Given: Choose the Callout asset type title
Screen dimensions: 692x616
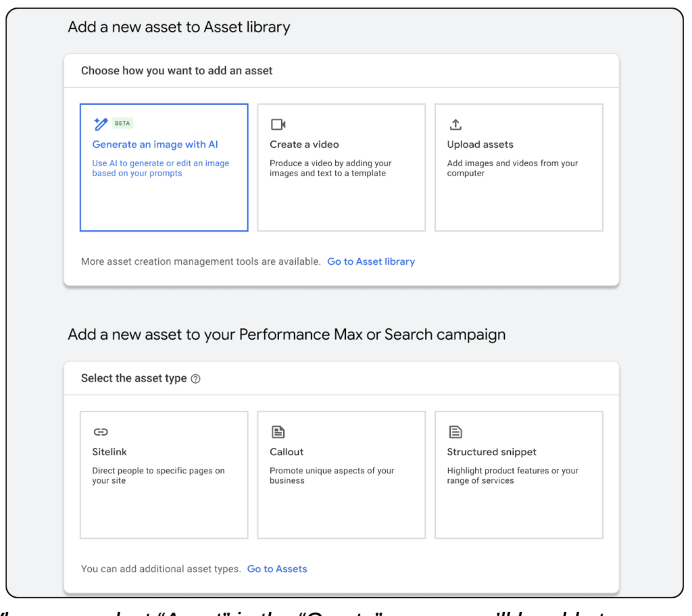Looking at the screenshot, I should 287,452.
